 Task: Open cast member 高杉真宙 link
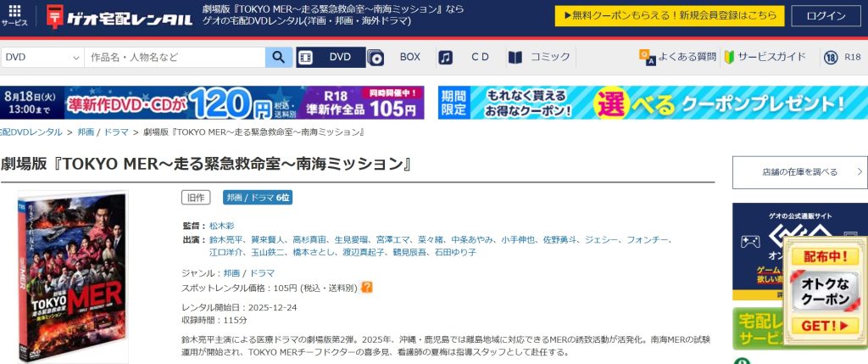[309, 240]
